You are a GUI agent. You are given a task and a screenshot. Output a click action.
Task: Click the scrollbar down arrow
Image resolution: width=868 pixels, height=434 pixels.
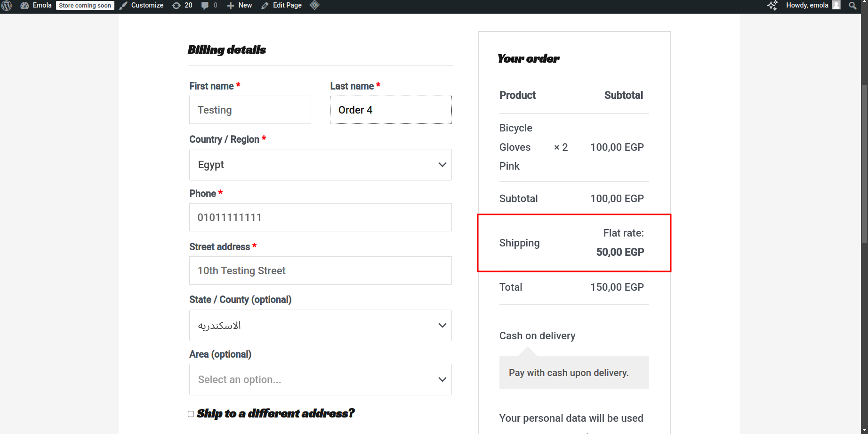tap(864, 430)
